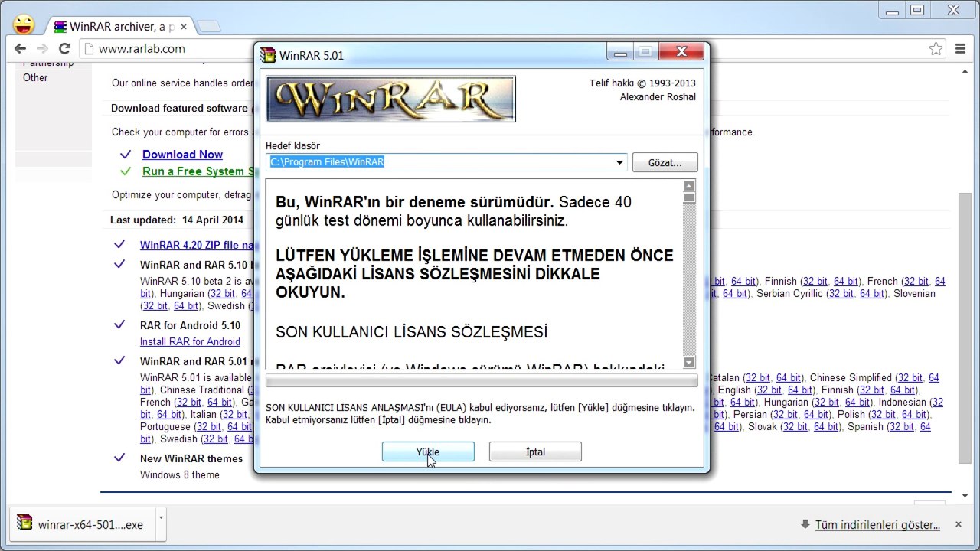Open a new Chrome tab
Viewport: 980px width, 551px height.
[208, 27]
